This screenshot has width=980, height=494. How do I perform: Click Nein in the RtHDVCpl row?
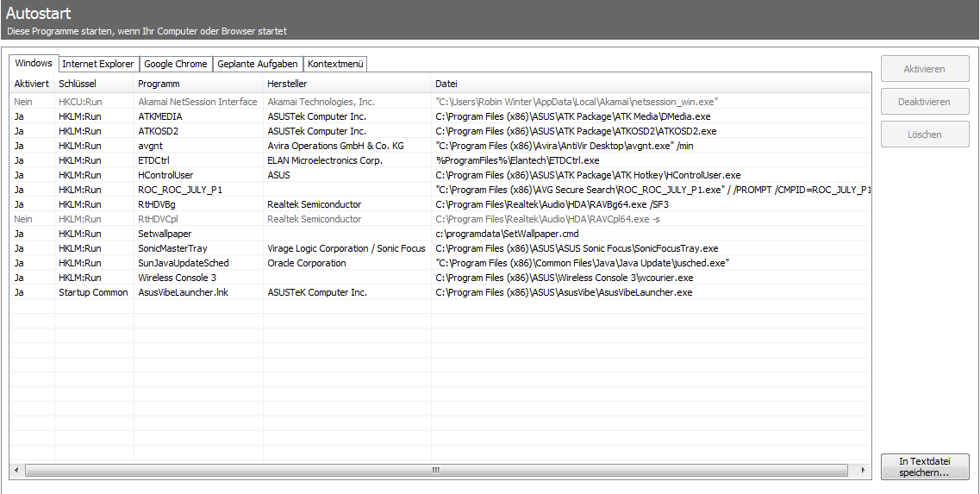23,219
